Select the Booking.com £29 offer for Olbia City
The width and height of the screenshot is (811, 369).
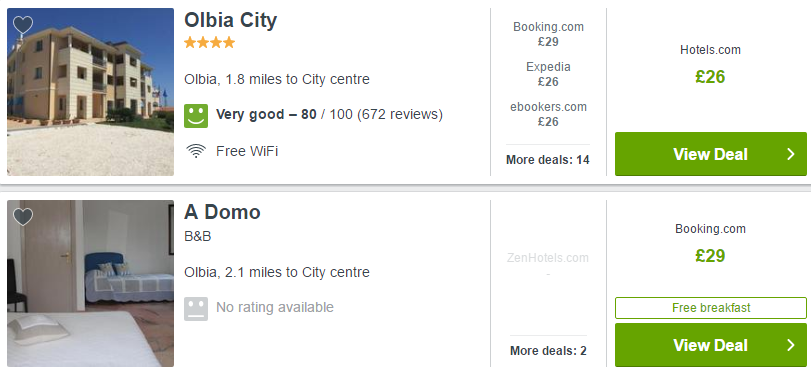click(548, 34)
